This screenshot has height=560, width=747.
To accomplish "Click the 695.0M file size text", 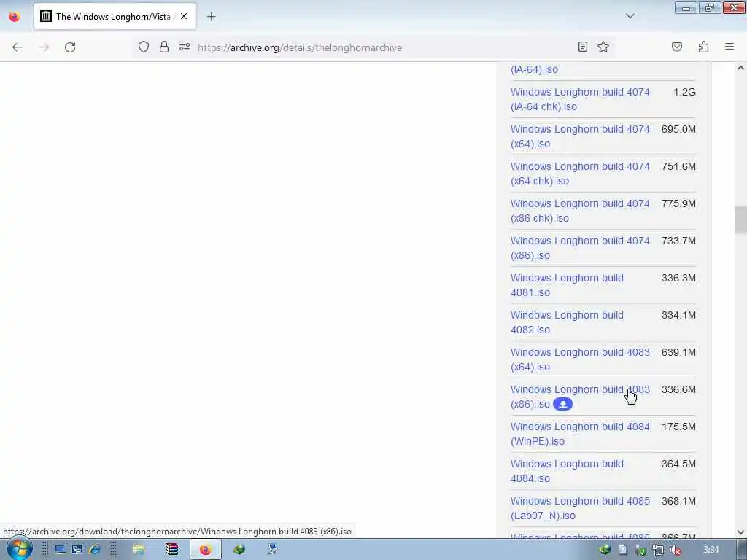I will (678, 129).
